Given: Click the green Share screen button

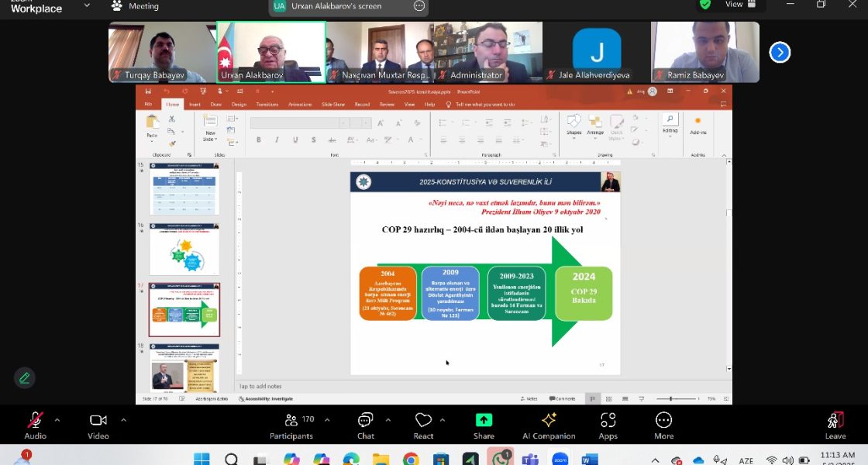Looking at the screenshot, I should 484,425.
